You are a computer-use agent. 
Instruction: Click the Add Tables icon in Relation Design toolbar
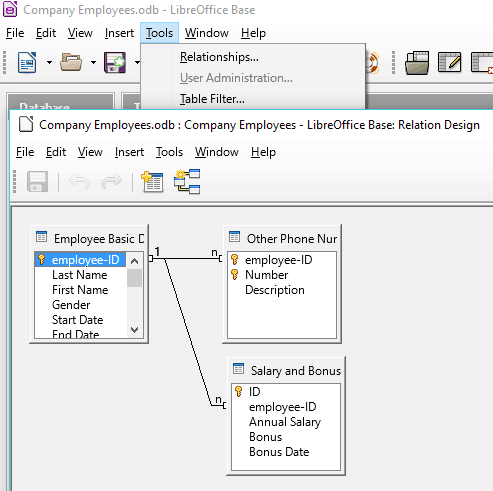pos(152,182)
